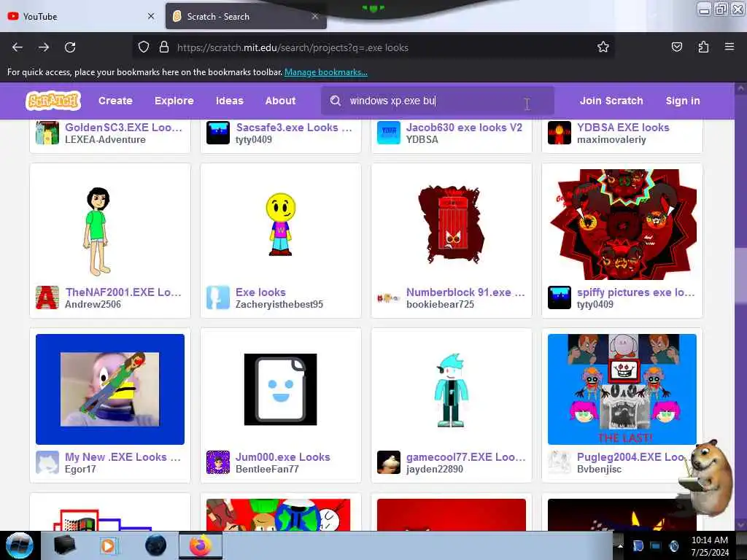The height and width of the screenshot is (560, 747).
Task: Click the Scratch search input field
Action: pos(438,101)
